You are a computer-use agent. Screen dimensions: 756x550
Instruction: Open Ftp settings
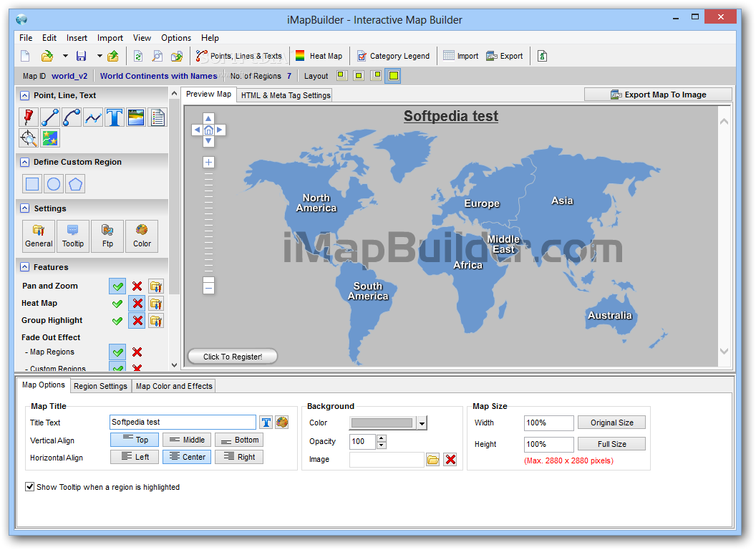pos(107,236)
